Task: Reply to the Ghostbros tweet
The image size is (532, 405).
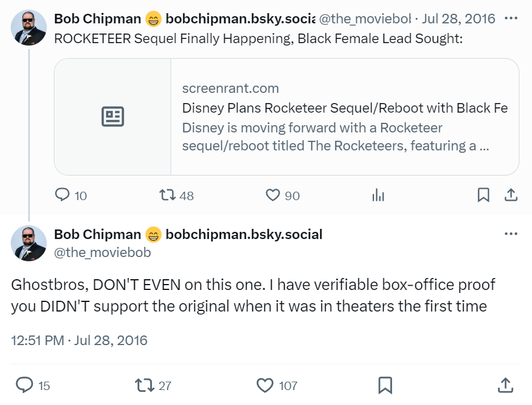Action: 24,385
